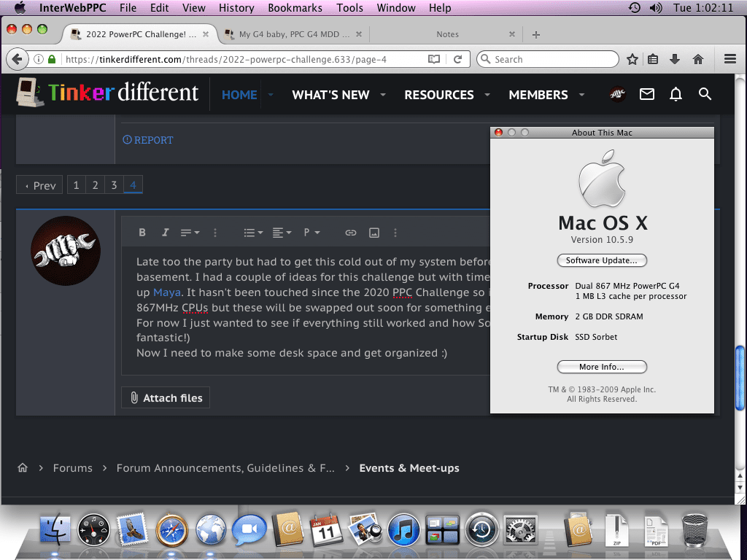Expand the HOME navigation dropdown arrow
747x560 pixels.
tap(271, 95)
